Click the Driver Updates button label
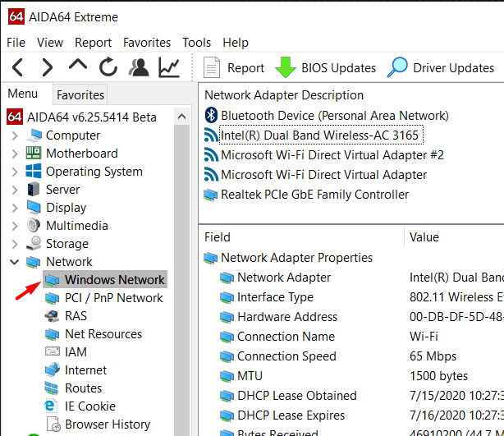The width and height of the screenshot is (504, 436). coord(454,68)
